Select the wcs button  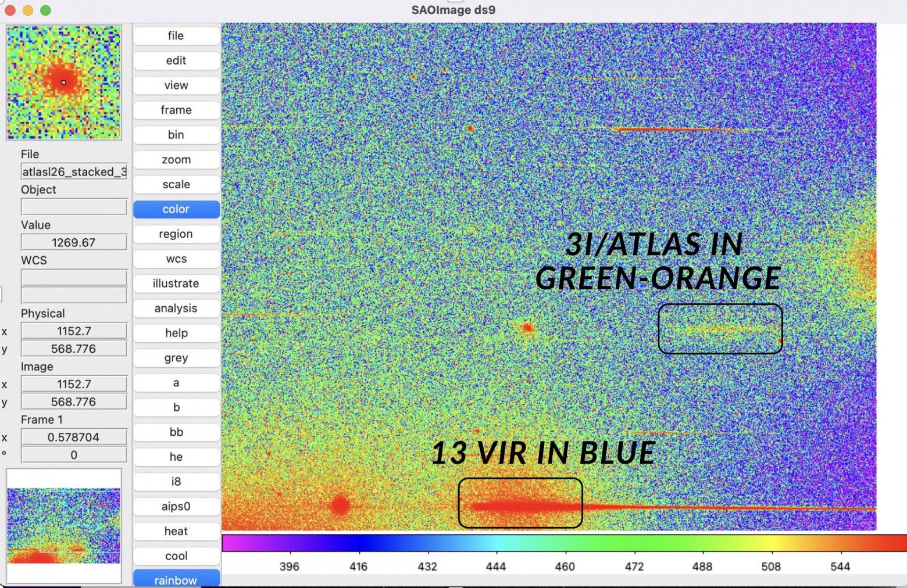coord(176,259)
